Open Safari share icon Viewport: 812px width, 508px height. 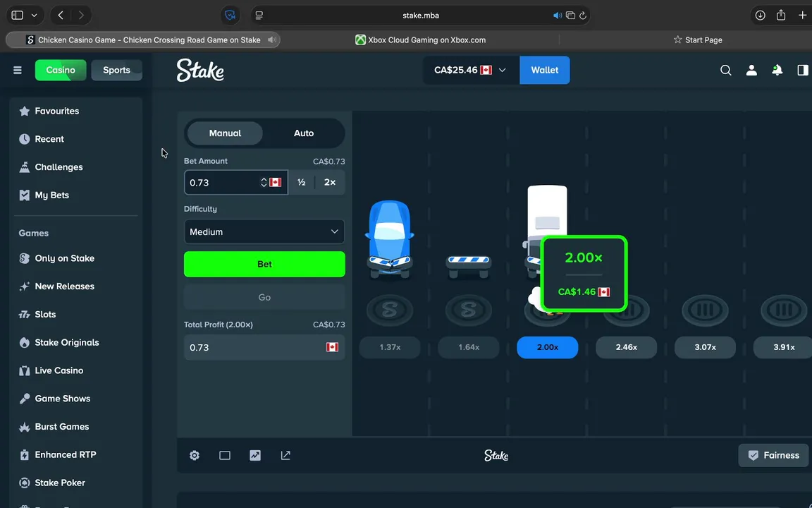click(781, 15)
